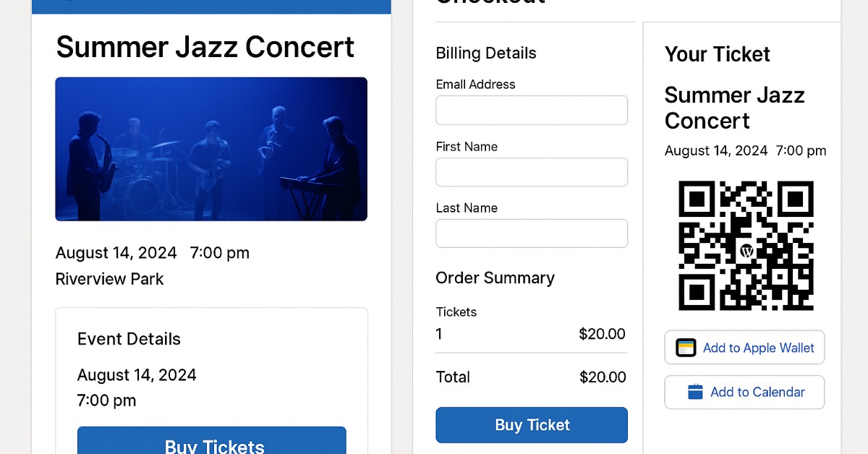Click the large Summer Jazz Concert page heading
The image size is (868, 454).
click(x=205, y=48)
